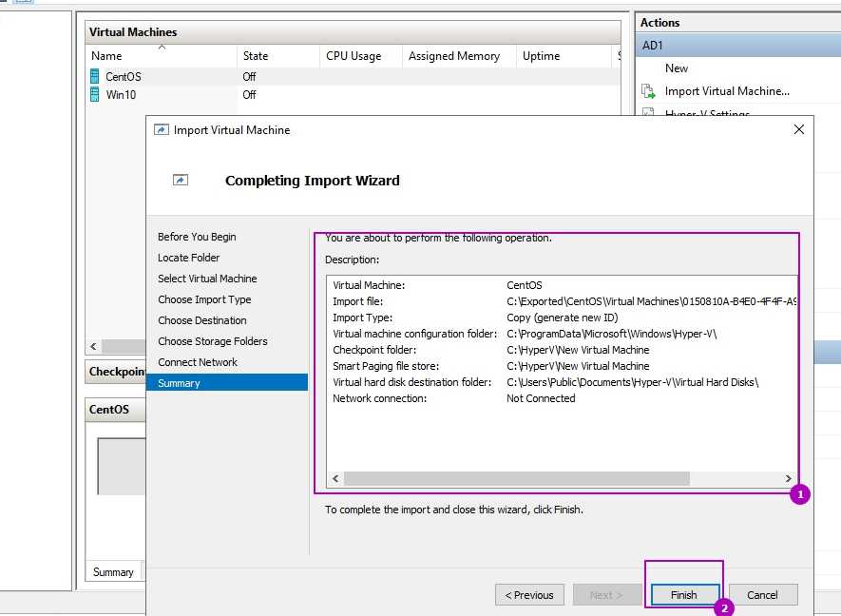Close the Import Virtual Machine dialog
The image size is (841, 616).
pyautogui.click(x=798, y=129)
